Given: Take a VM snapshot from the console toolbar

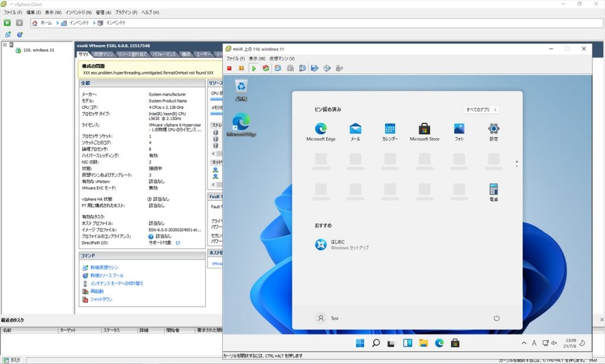Looking at the screenshot, I should 278,69.
